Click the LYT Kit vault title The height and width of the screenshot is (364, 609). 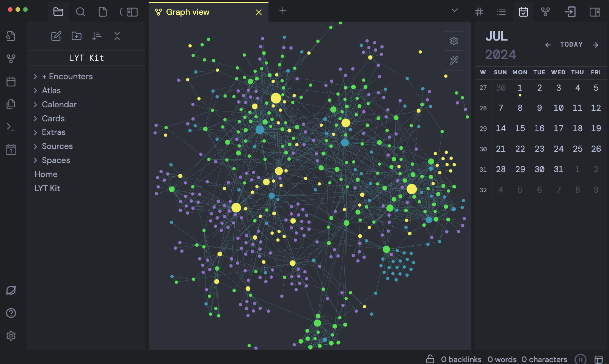click(86, 58)
